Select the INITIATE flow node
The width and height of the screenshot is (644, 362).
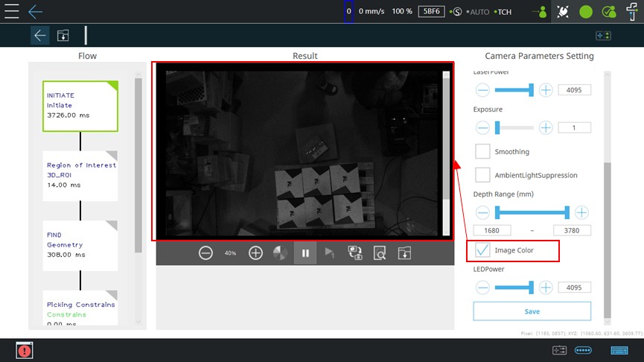[x=80, y=106]
